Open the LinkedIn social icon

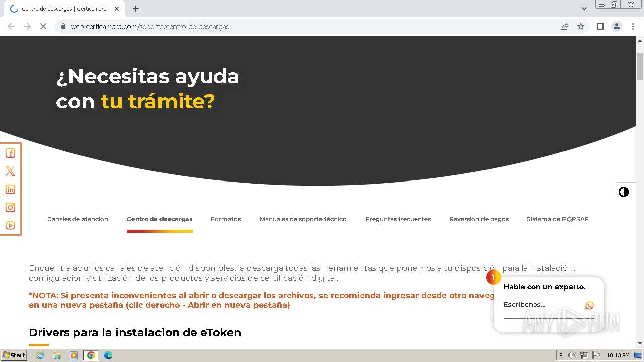pos(10,190)
